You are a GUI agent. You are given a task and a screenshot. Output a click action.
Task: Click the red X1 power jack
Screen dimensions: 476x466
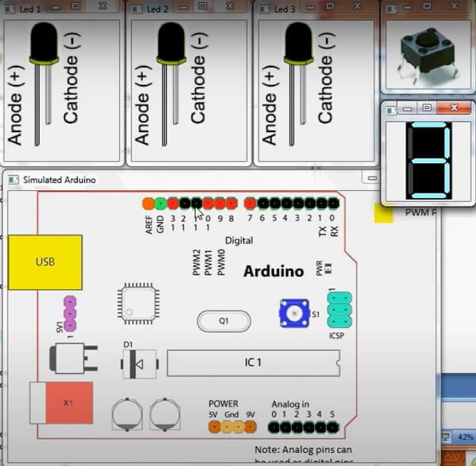[61, 403]
